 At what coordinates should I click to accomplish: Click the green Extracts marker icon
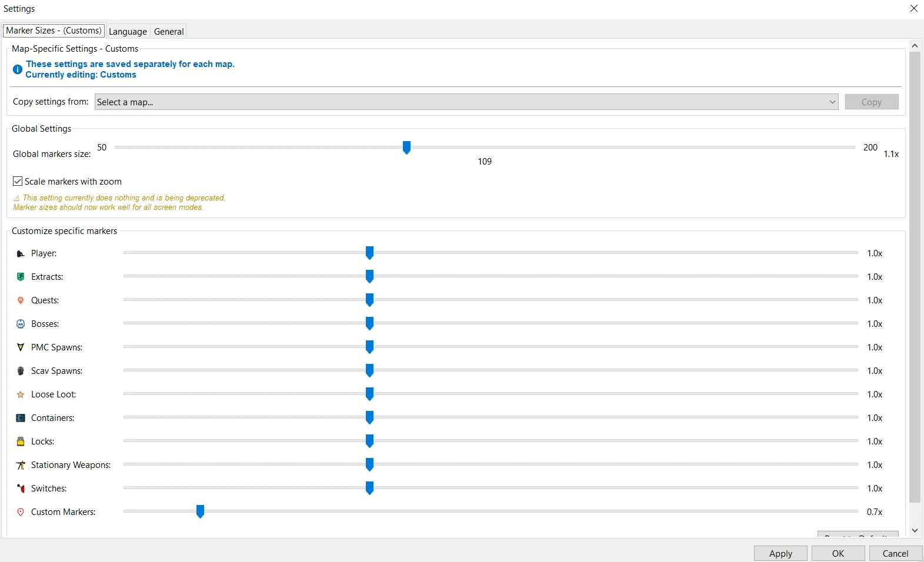tap(21, 277)
